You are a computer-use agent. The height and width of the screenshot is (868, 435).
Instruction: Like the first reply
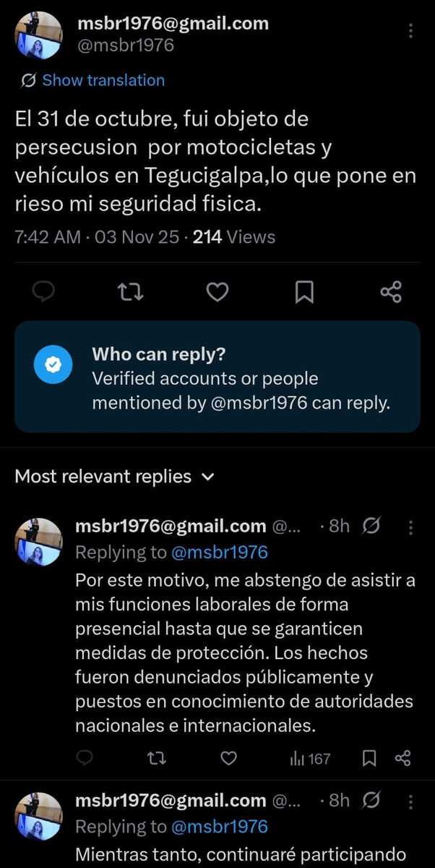point(228,758)
